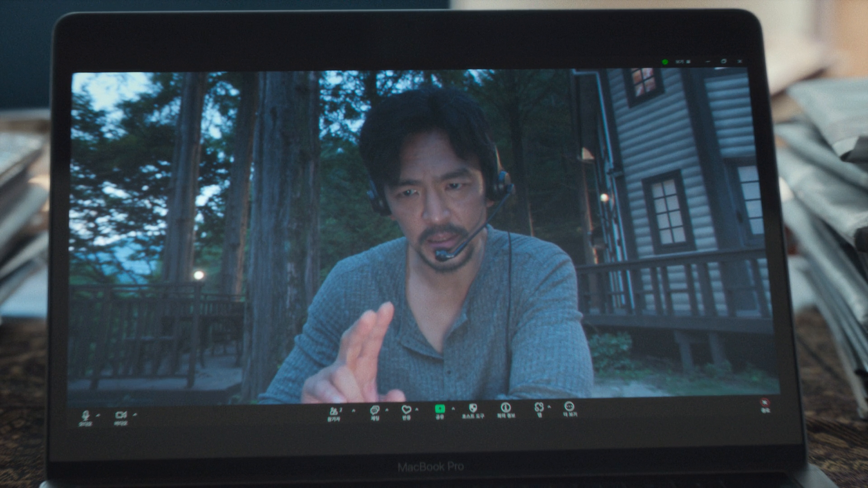Screen dimensions: 868x488
Task: Expand the share options arrow
Action: click(x=453, y=408)
